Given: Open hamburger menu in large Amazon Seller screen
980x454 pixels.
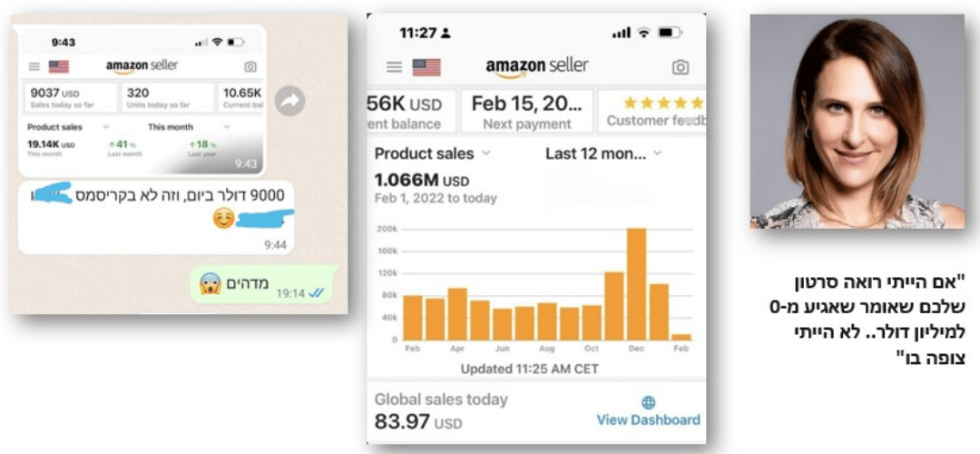Looking at the screenshot, I should click(395, 67).
